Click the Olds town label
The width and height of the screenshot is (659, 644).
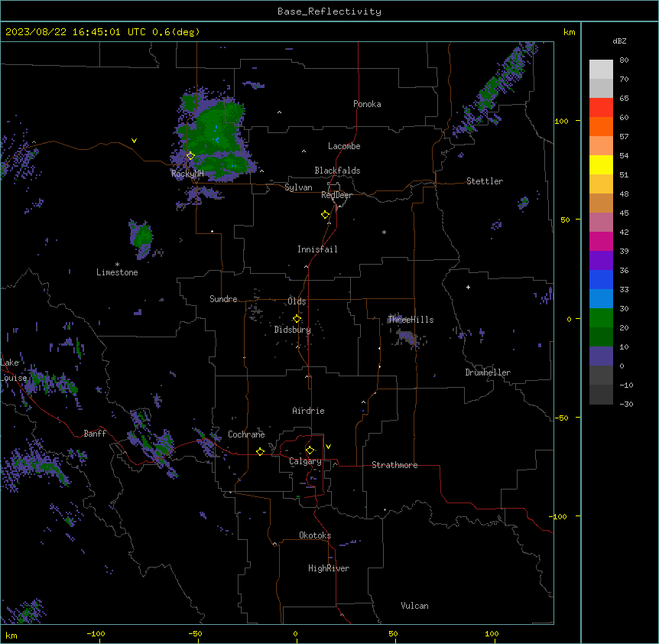[x=297, y=301]
